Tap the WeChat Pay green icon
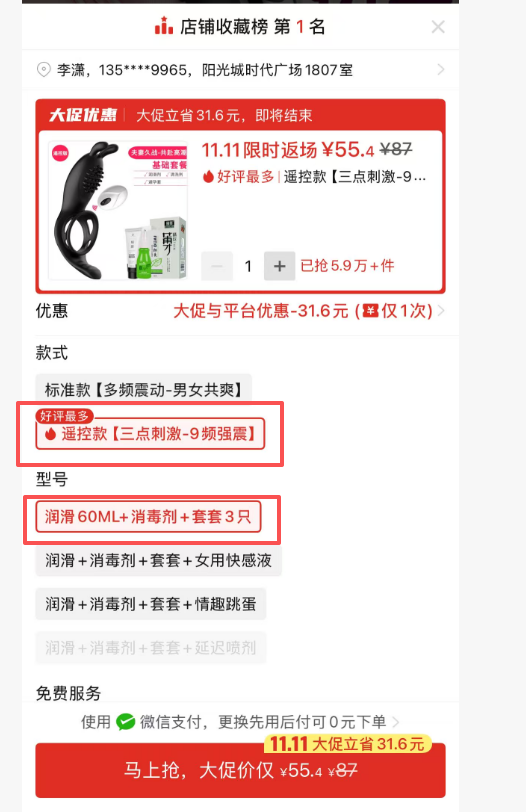 tap(125, 721)
